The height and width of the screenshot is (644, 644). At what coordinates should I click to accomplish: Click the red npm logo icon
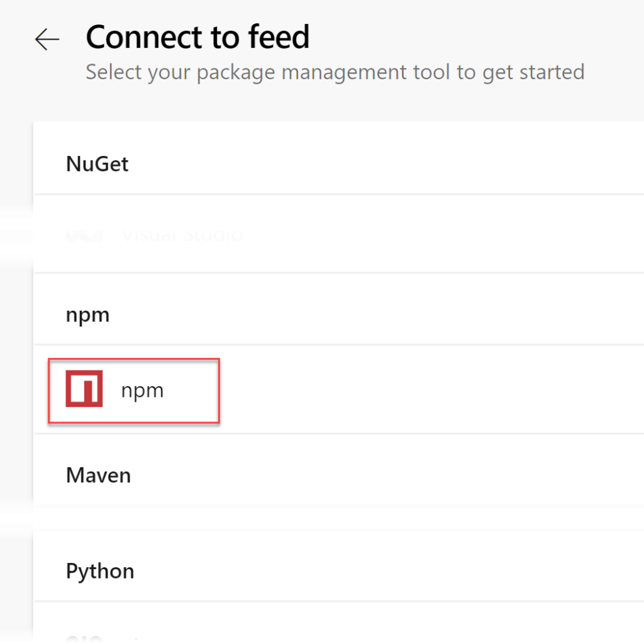(x=84, y=389)
